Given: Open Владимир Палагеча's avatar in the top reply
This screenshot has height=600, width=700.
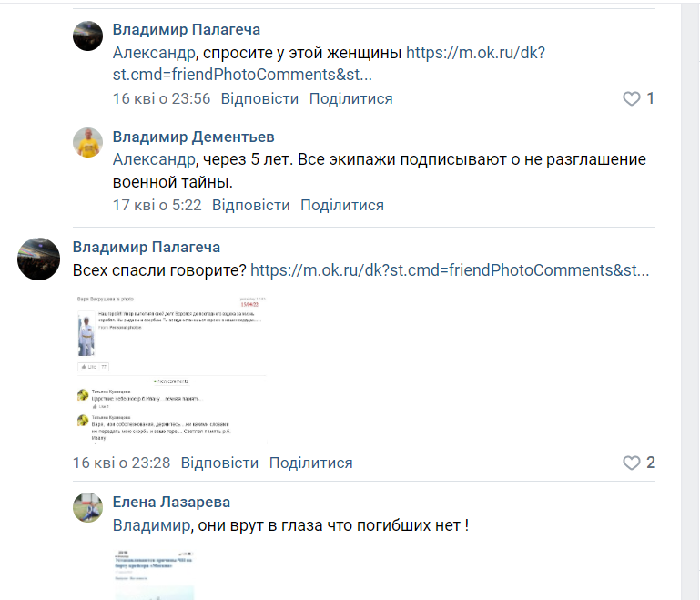Looking at the screenshot, I should pos(88,36).
